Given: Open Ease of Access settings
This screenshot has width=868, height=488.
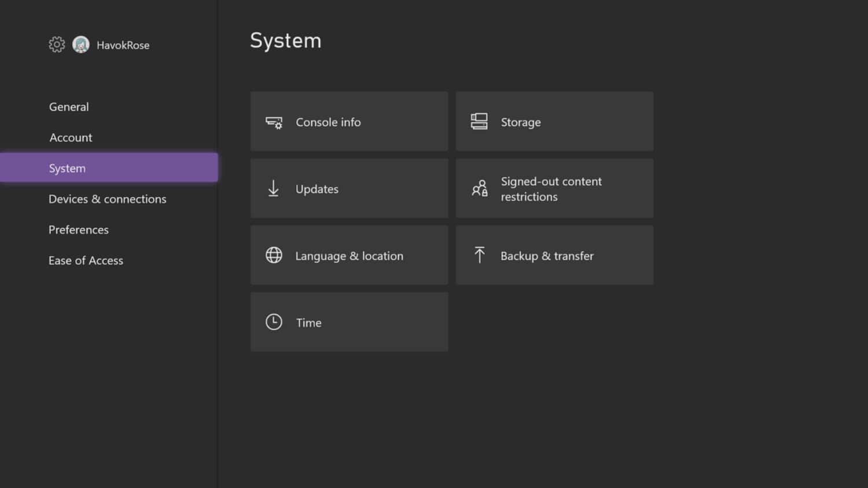Looking at the screenshot, I should point(86,261).
